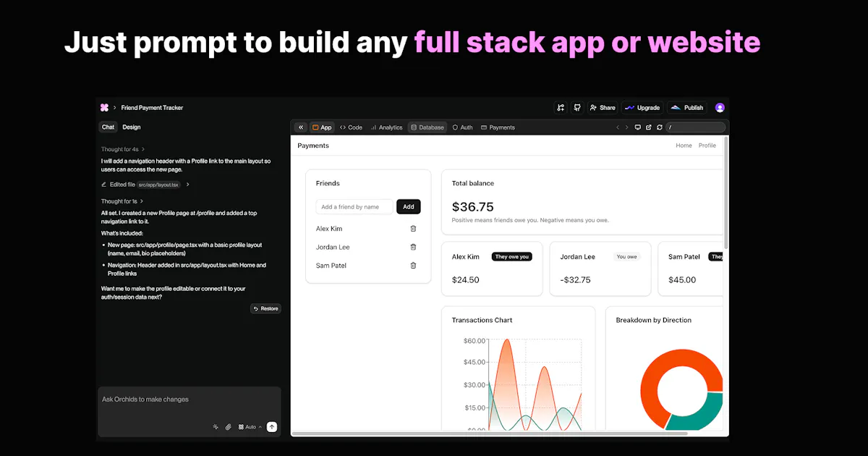This screenshot has width=868, height=456.
Task: Click the Jordan Lee friend row name
Action: point(333,247)
